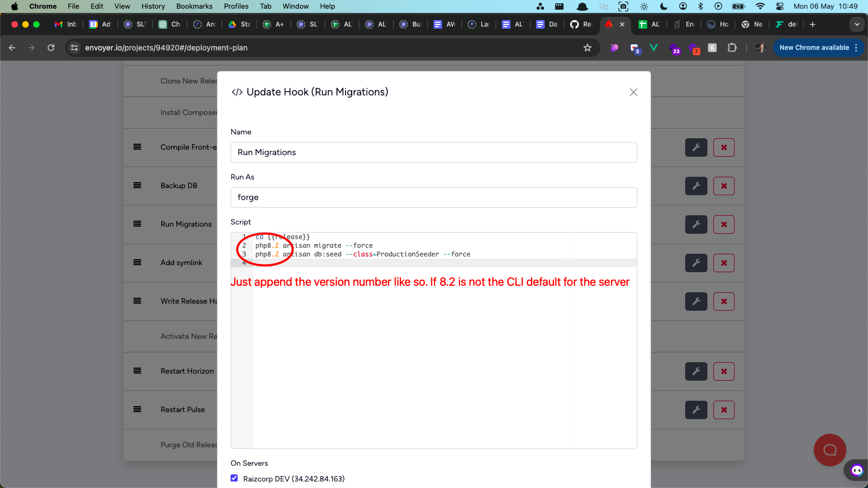Grab reorder handle of Run Migrations row
Viewport: 868px width, 488px height.
pos(137,224)
